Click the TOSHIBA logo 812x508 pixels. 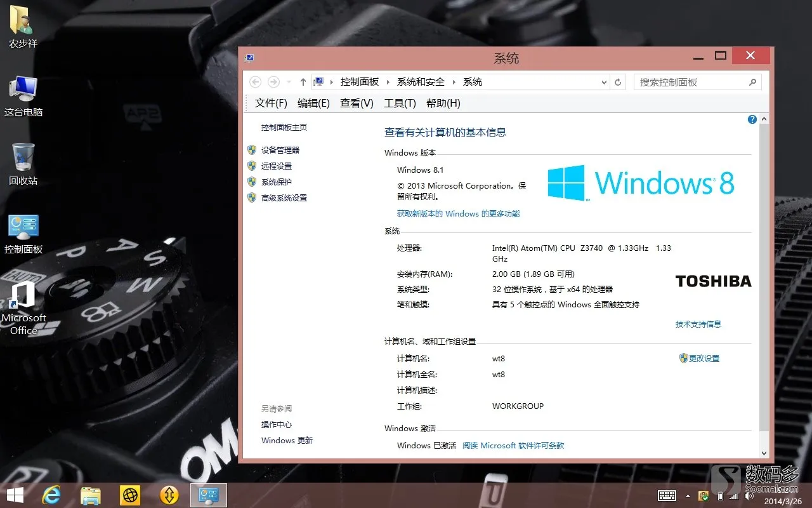click(x=713, y=281)
